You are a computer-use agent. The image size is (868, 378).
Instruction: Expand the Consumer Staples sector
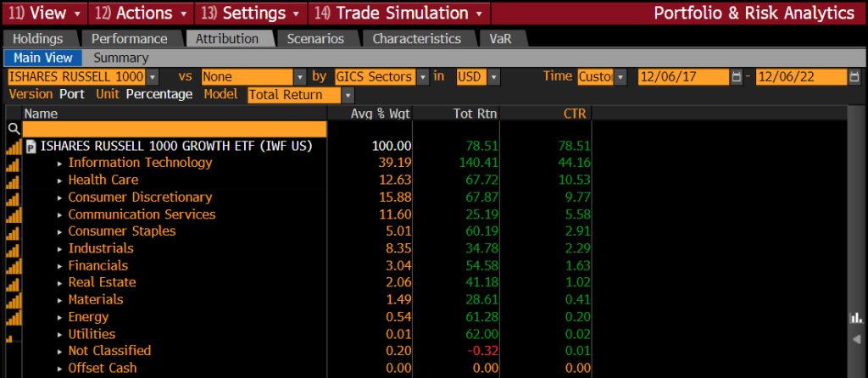(61, 232)
